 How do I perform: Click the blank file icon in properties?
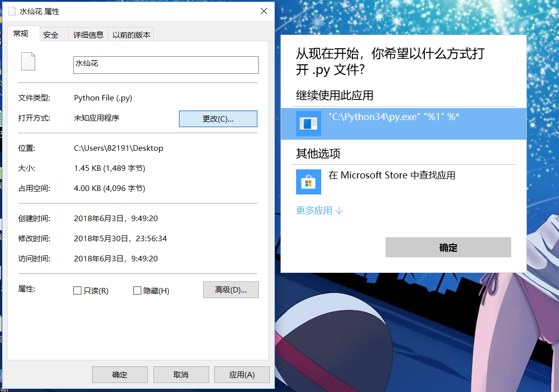click(x=28, y=61)
